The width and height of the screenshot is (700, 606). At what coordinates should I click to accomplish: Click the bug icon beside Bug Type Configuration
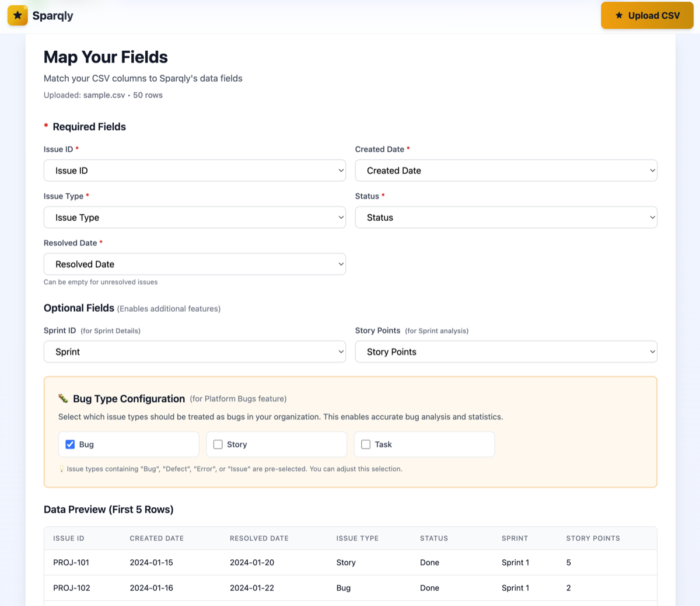[63, 399]
